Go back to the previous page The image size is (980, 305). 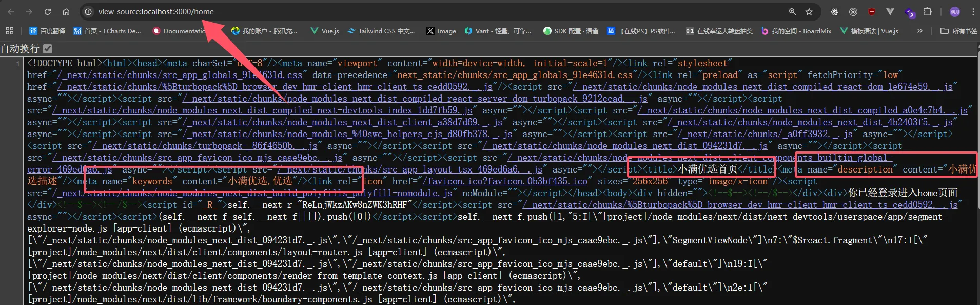11,11
